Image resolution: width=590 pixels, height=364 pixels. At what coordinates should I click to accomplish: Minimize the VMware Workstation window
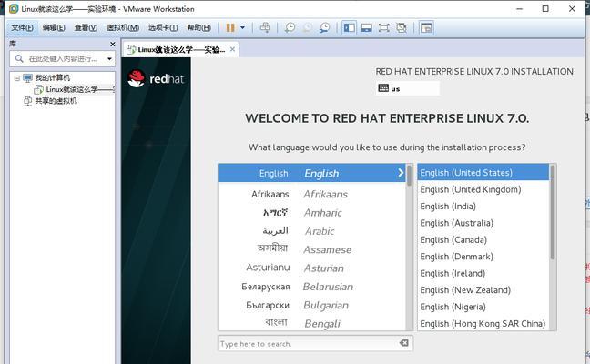point(520,9)
